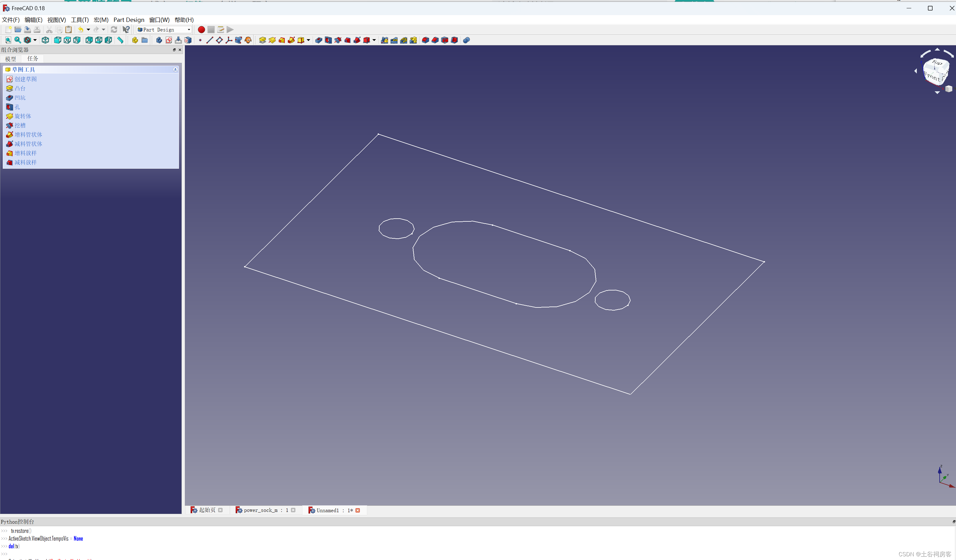
Task: Set the front view cube icon
Action: pyautogui.click(x=58, y=40)
